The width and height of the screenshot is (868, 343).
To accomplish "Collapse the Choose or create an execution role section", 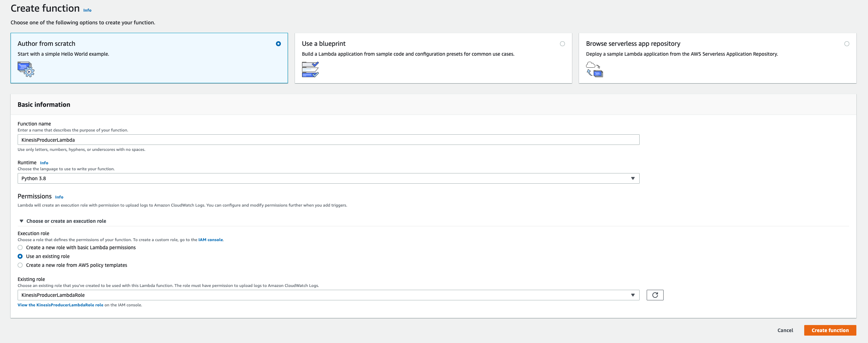I will (x=21, y=221).
